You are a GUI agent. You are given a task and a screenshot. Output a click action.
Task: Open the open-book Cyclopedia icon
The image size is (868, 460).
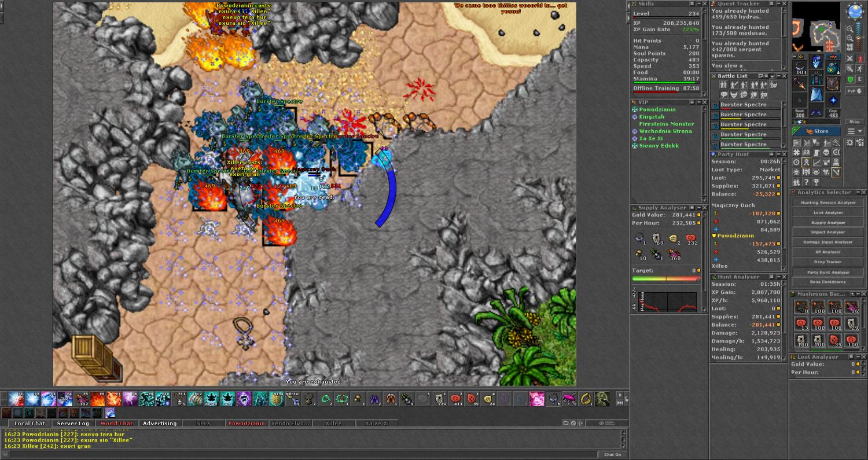pos(807,152)
